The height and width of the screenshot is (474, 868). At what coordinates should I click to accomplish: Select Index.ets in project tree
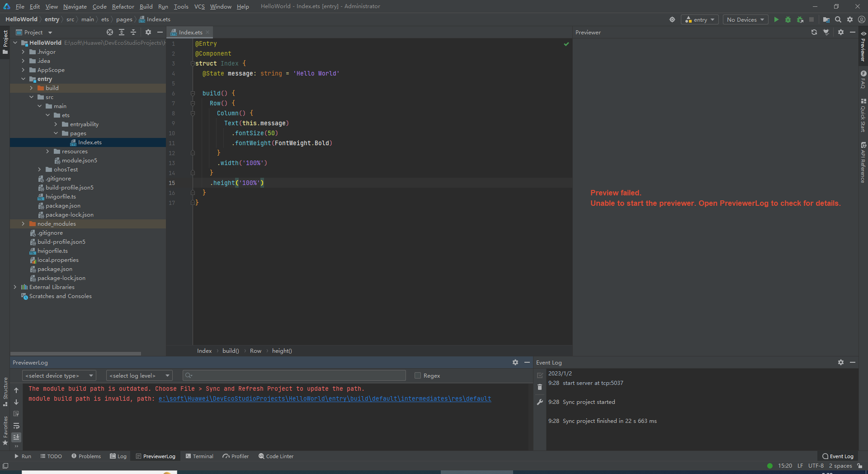(x=88, y=142)
